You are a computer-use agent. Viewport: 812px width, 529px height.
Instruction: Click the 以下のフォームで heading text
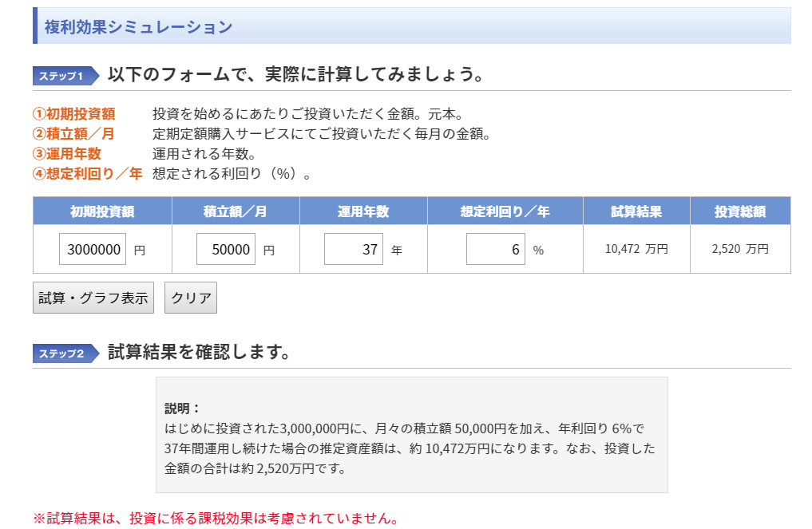coord(295,74)
